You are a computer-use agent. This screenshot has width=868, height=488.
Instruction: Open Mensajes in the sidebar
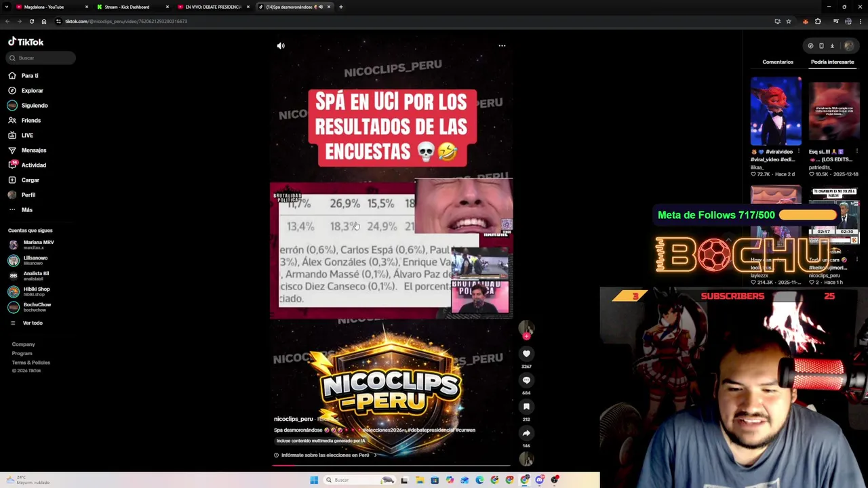pyautogui.click(x=27, y=150)
